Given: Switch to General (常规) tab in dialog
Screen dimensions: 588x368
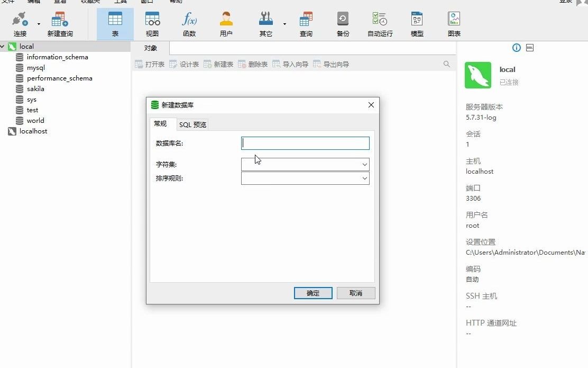Looking at the screenshot, I should (x=160, y=123).
